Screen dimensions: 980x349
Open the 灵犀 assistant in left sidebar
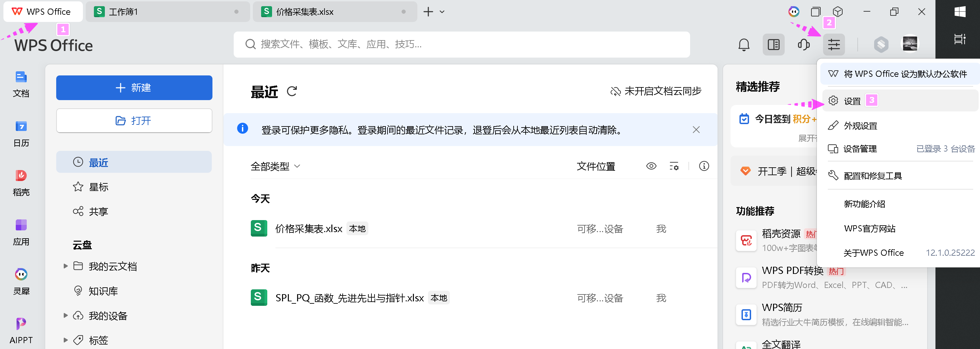[21, 282]
